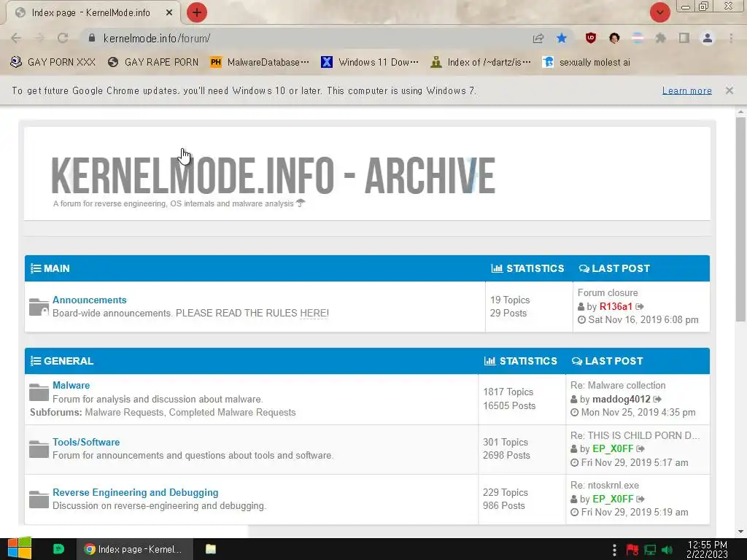Toggle the blue bookmark star

(562, 38)
